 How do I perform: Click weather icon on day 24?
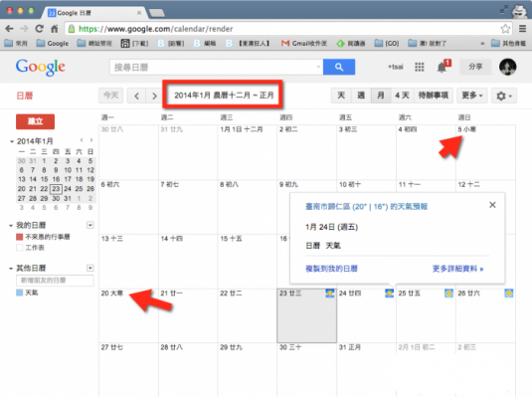[x=389, y=293]
